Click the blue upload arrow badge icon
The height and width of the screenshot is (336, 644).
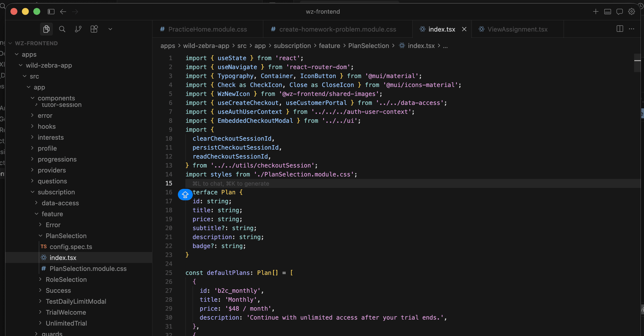click(x=185, y=195)
